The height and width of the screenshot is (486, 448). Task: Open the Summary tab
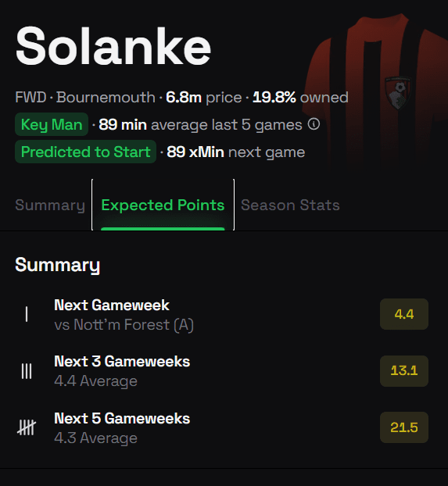[x=50, y=205]
